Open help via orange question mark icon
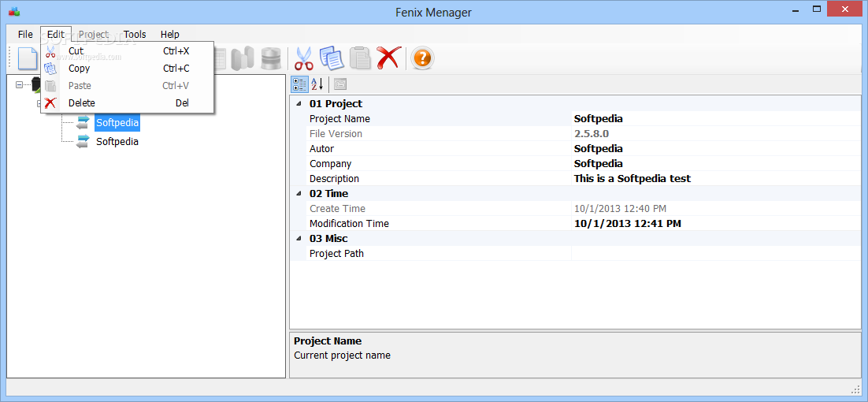This screenshot has height=402, width=868. 422,58
